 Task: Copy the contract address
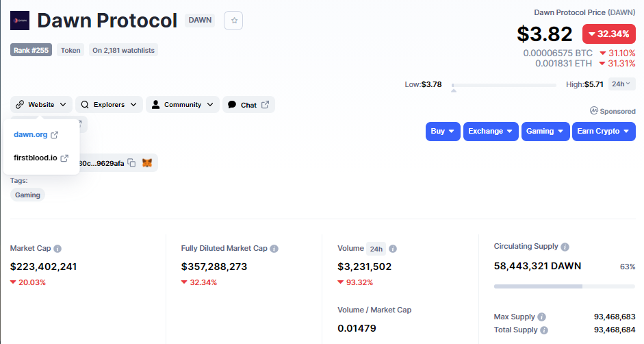coord(131,163)
